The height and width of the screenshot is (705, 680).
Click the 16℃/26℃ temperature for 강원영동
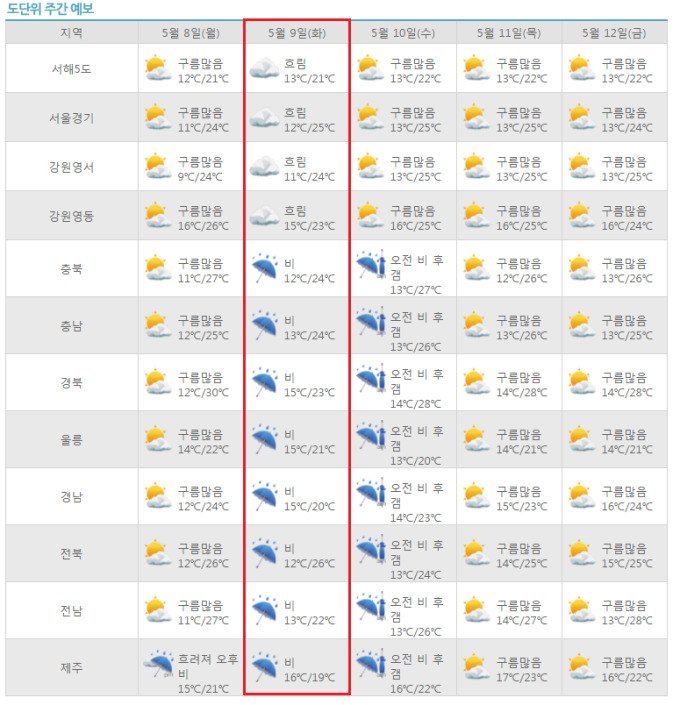point(203,226)
